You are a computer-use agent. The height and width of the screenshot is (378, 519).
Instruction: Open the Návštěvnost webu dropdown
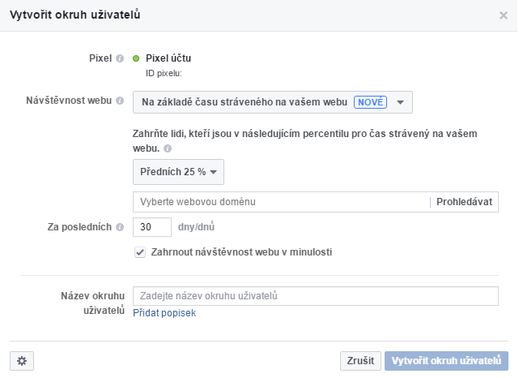pos(273,102)
